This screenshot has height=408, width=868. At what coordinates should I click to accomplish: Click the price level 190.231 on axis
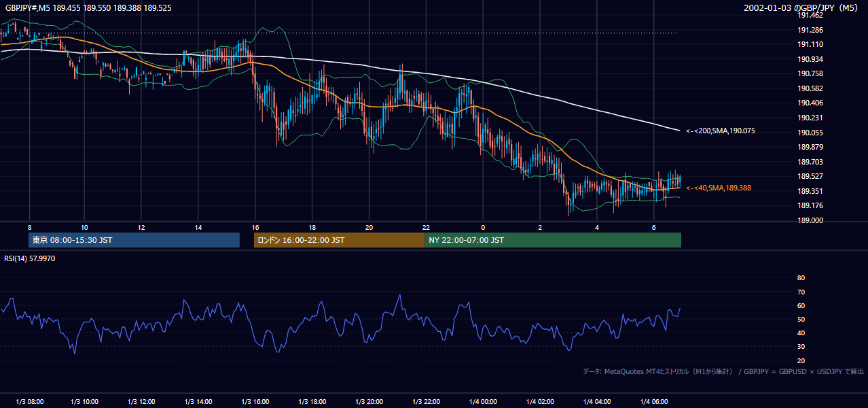coord(810,118)
